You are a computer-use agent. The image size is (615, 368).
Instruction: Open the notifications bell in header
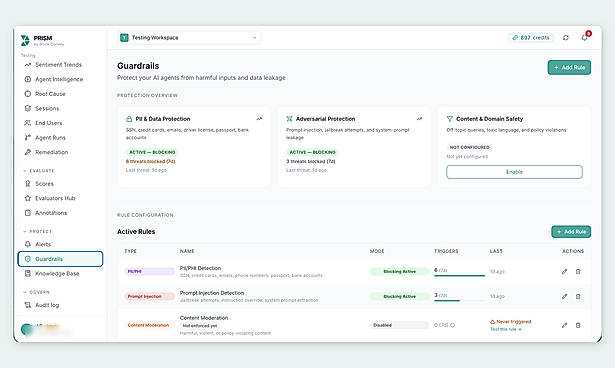[x=584, y=38]
